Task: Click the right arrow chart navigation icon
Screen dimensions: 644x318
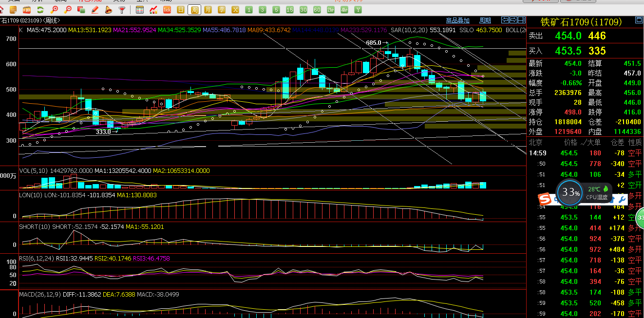Action: pyautogui.click(x=513, y=20)
